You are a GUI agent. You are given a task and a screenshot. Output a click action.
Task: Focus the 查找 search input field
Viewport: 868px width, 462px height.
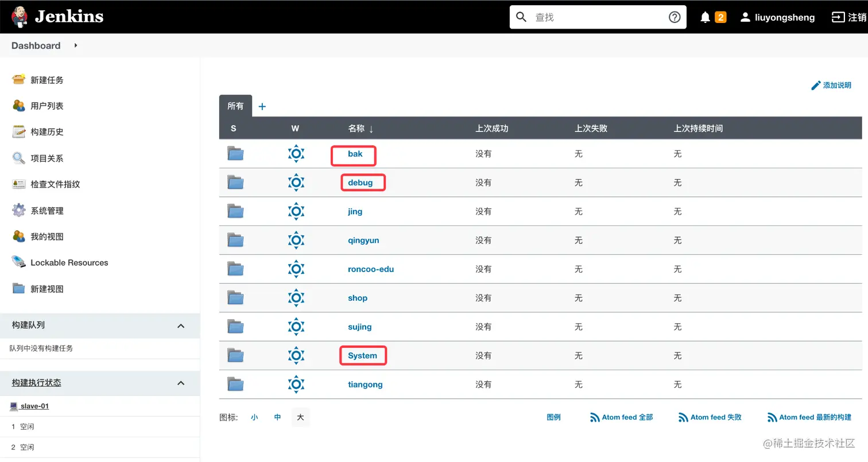tap(597, 17)
